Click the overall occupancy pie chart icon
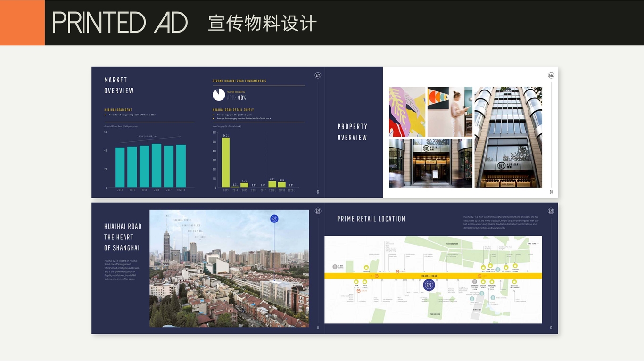Image resolution: width=644 pixels, height=361 pixels. (219, 95)
